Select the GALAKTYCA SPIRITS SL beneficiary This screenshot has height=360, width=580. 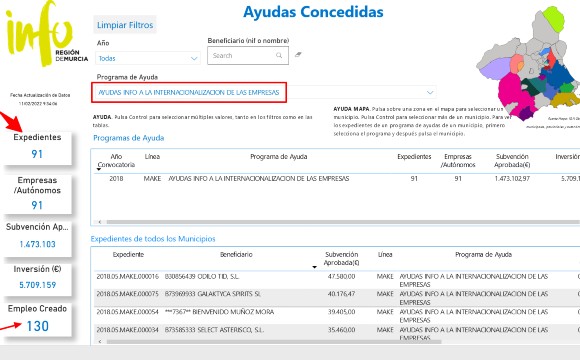tap(213, 294)
